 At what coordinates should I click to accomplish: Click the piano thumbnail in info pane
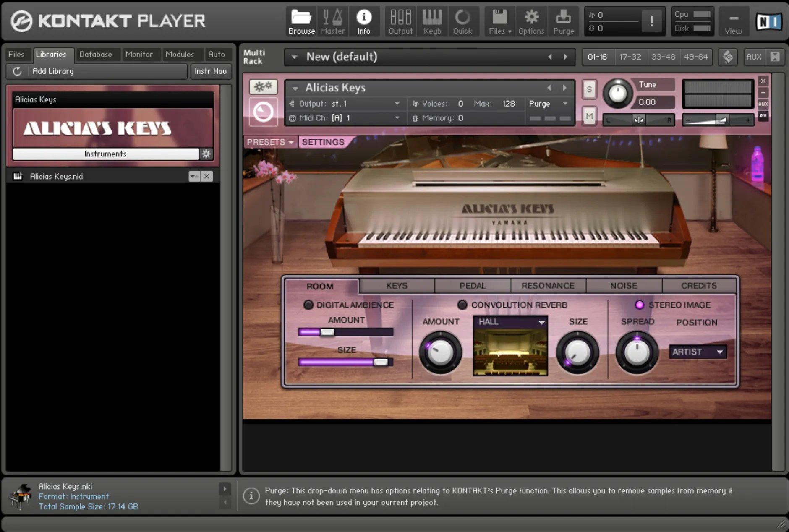tap(20, 496)
